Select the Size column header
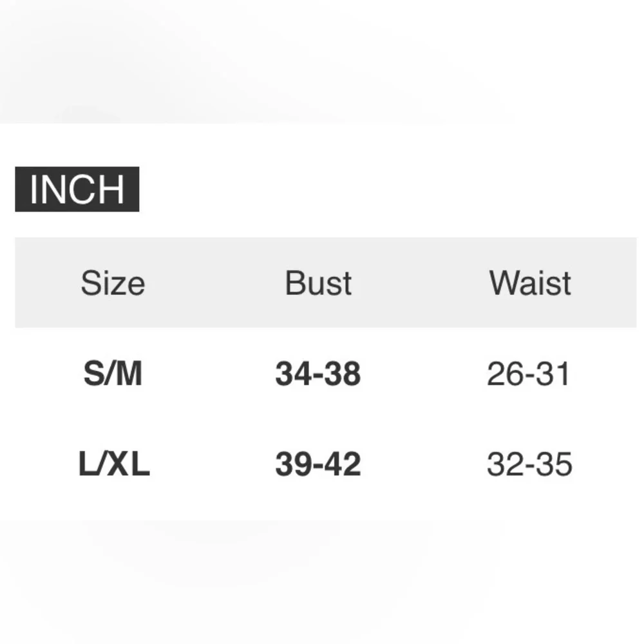Image resolution: width=644 pixels, height=644 pixels. (113, 283)
